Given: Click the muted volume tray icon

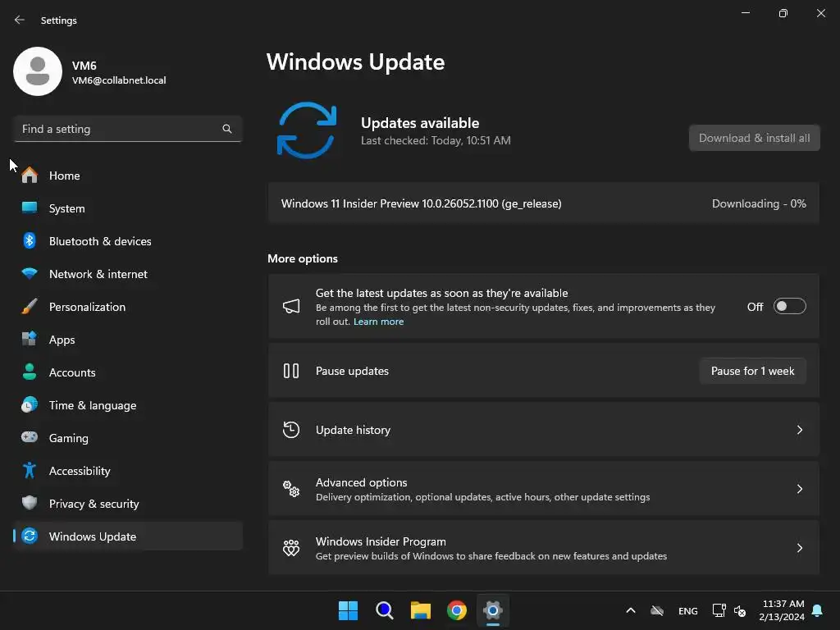Looking at the screenshot, I should coord(740,610).
